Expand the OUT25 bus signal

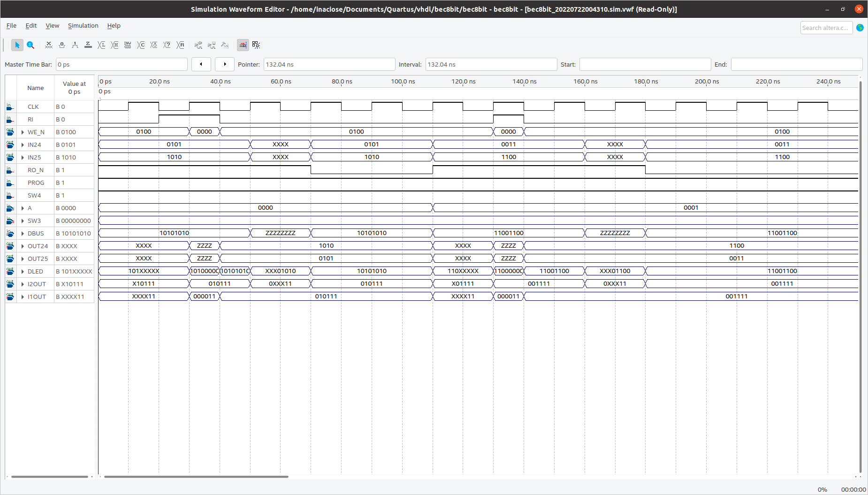23,259
